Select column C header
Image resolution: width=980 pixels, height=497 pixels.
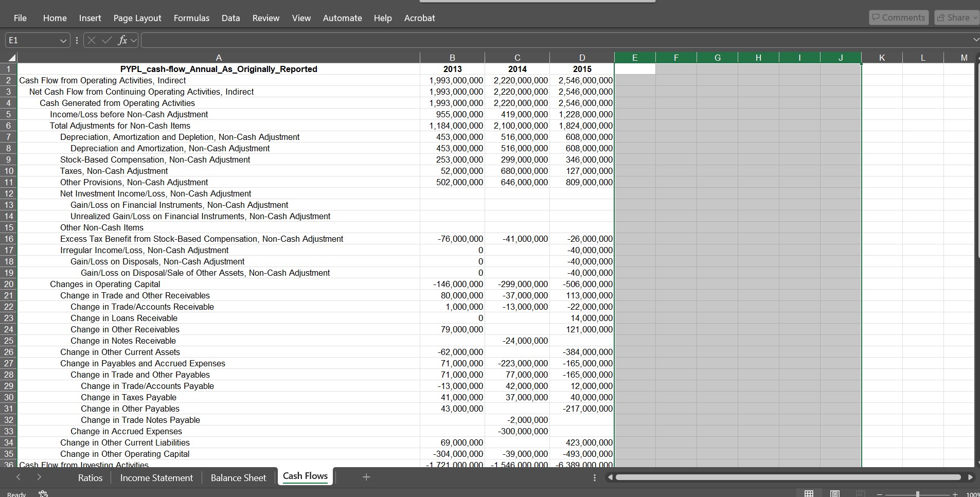tap(517, 58)
